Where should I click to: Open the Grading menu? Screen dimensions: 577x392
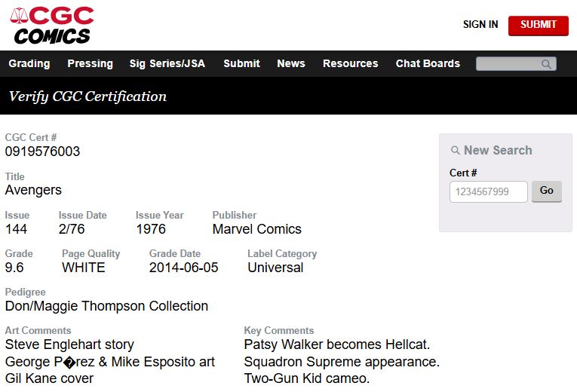pyautogui.click(x=29, y=63)
